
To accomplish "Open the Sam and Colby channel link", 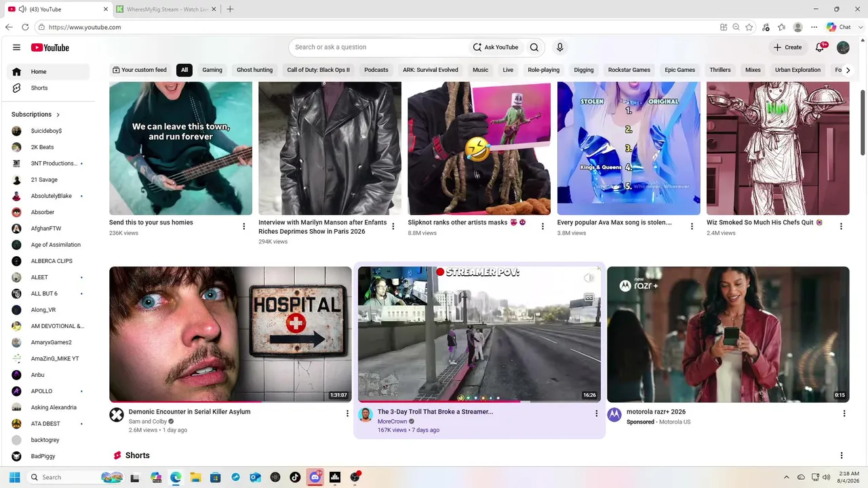I will (149, 422).
